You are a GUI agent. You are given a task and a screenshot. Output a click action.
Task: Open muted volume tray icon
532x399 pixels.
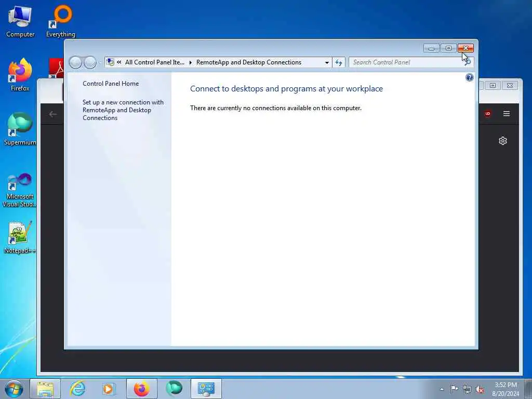click(480, 389)
